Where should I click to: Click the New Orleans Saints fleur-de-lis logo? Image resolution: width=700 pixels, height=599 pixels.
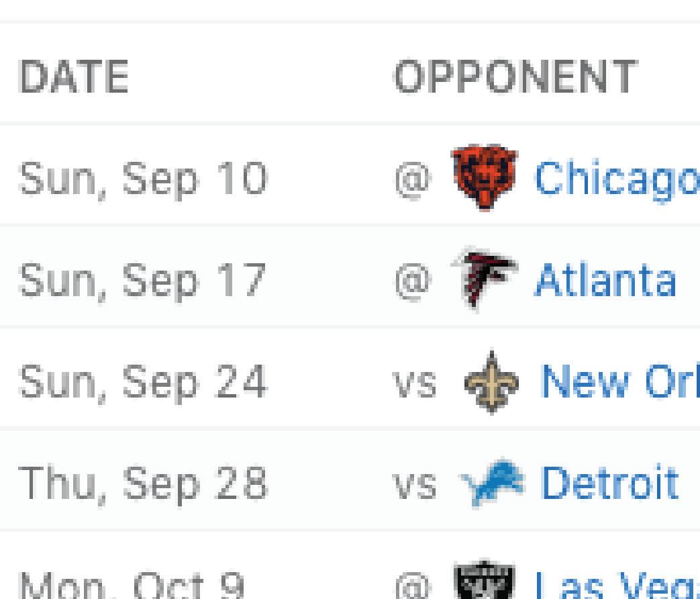tap(491, 382)
